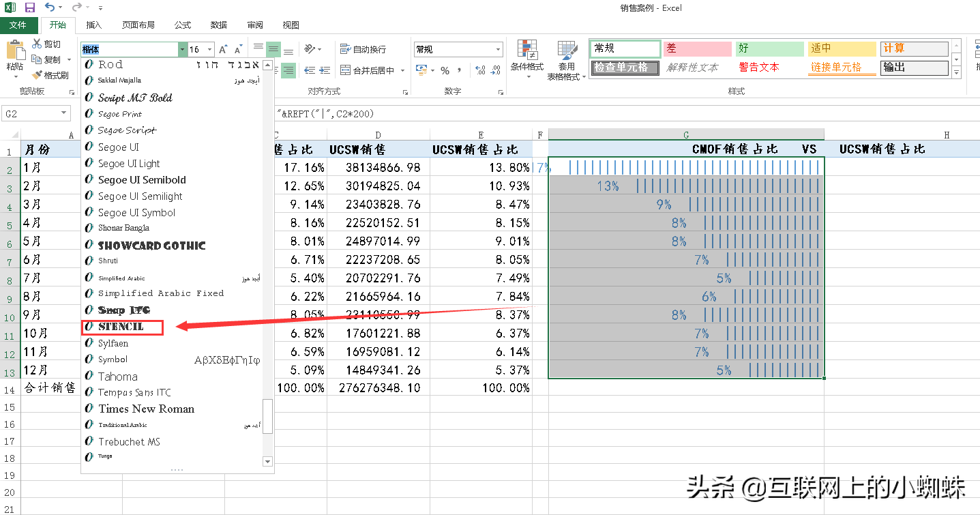The height and width of the screenshot is (515, 980).
Task: Increase the cell indent
Action: click(x=325, y=70)
